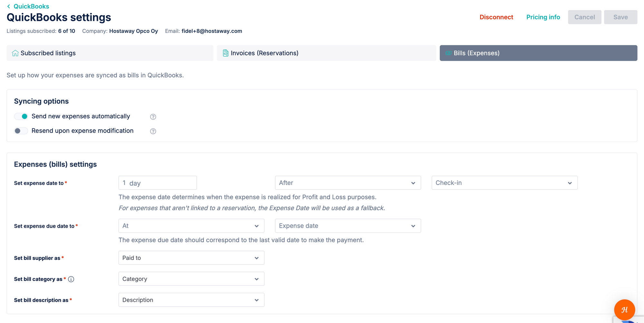
Task: Click the expense date day input field
Action: coord(157,183)
